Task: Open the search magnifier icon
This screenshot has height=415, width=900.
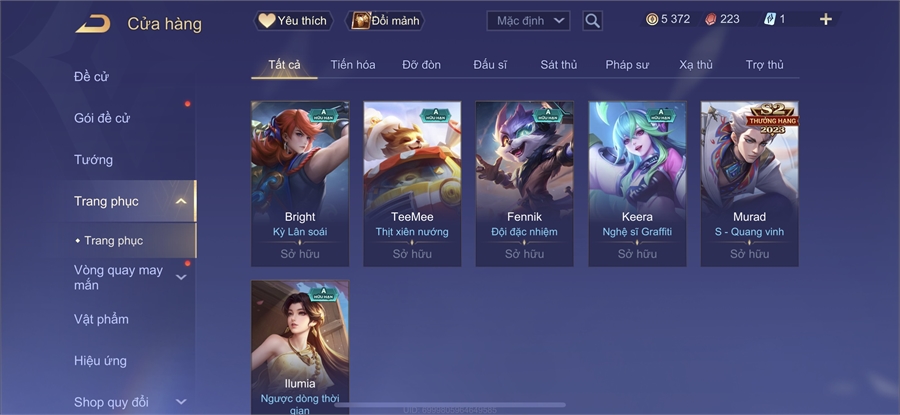Action: coord(592,21)
